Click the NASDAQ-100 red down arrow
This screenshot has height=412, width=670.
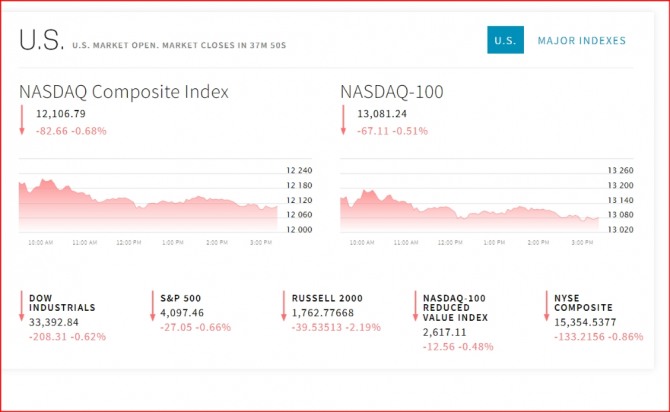point(342,121)
